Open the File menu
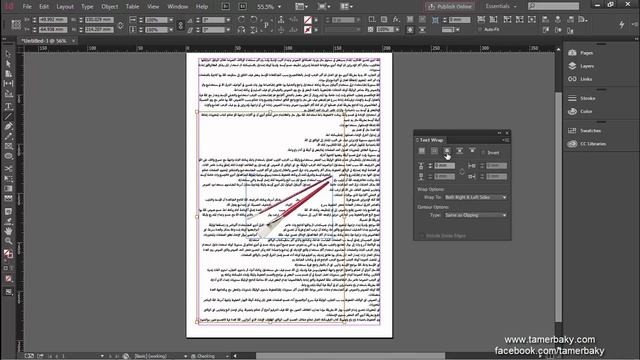This screenshot has height=360, width=640. point(27,7)
